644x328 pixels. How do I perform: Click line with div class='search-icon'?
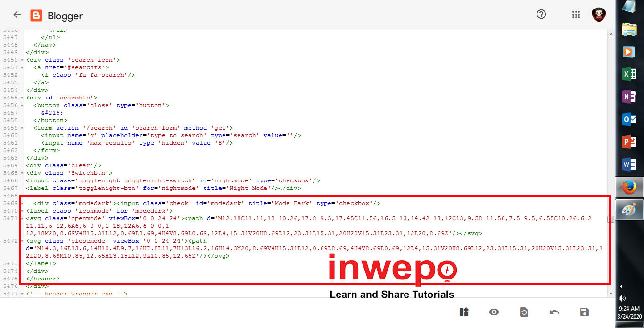click(x=73, y=60)
